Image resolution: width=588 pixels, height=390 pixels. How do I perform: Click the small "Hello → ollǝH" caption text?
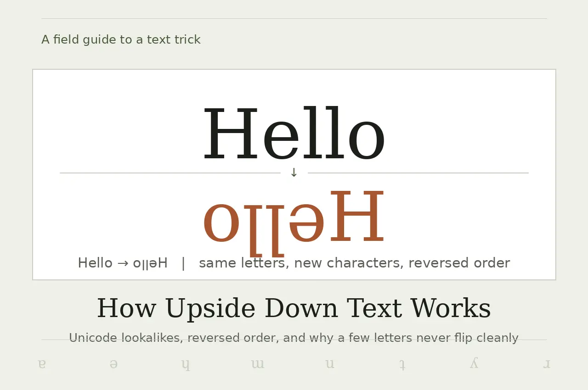pos(123,263)
